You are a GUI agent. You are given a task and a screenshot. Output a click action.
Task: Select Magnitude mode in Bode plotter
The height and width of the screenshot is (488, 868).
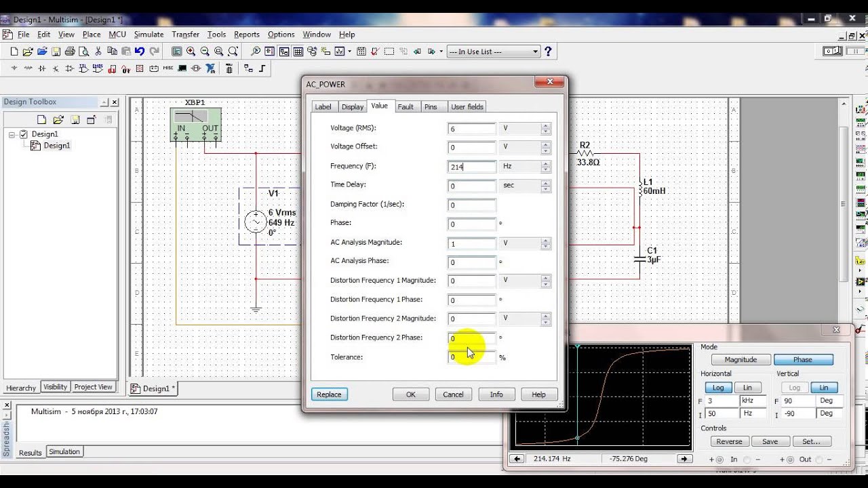[741, 359]
